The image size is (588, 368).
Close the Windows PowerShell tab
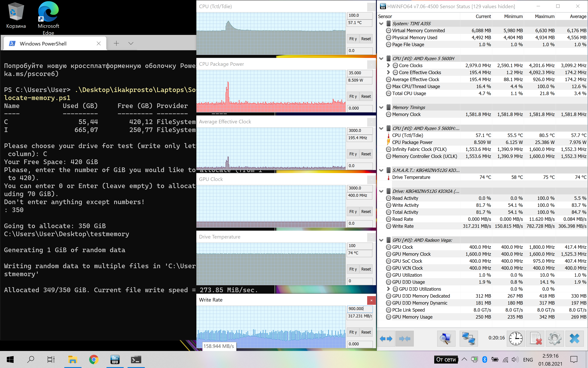[x=99, y=43]
